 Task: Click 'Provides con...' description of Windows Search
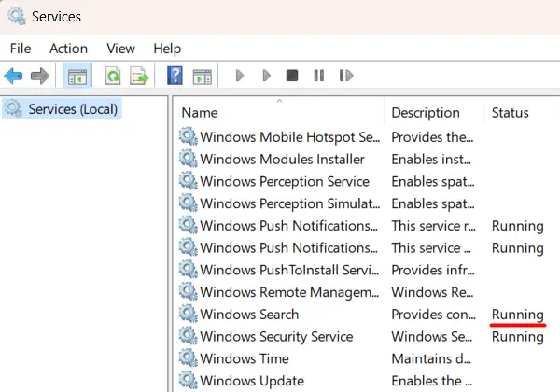433,315
